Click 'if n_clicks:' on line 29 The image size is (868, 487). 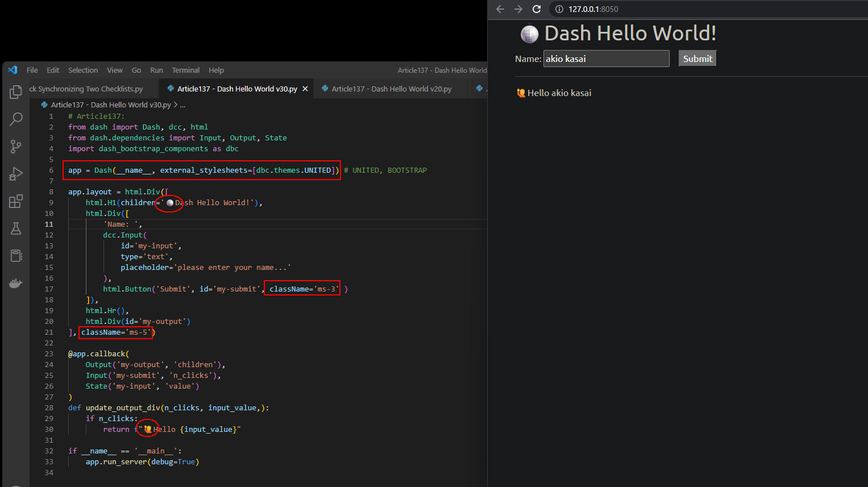click(112, 418)
